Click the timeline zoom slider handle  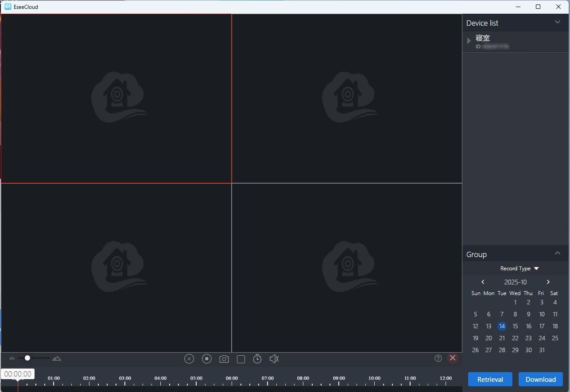pyautogui.click(x=27, y=358)
